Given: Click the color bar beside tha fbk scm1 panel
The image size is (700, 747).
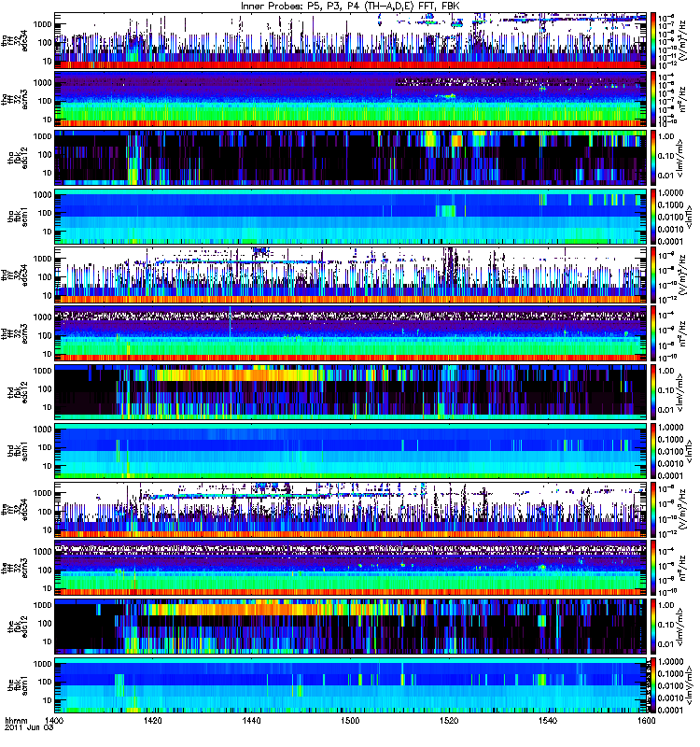Looking at the screenshot, I should click(x=652, y=217).
